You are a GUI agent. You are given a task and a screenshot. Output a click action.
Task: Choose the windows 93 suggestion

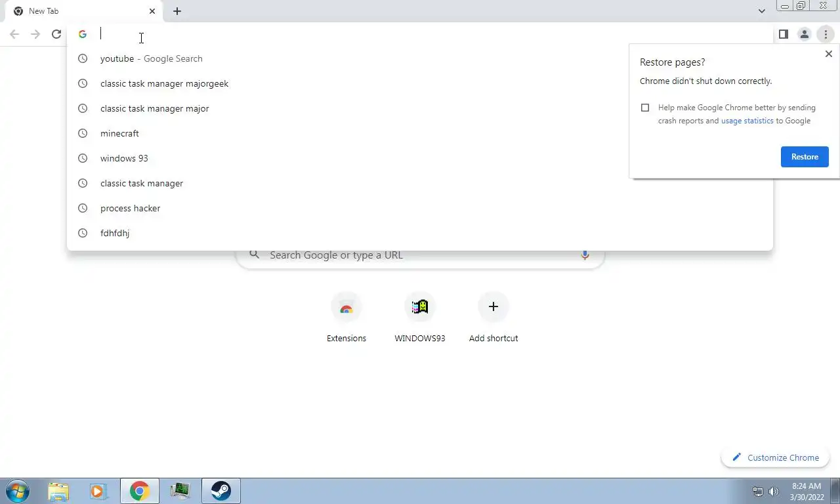click(420, 158)
